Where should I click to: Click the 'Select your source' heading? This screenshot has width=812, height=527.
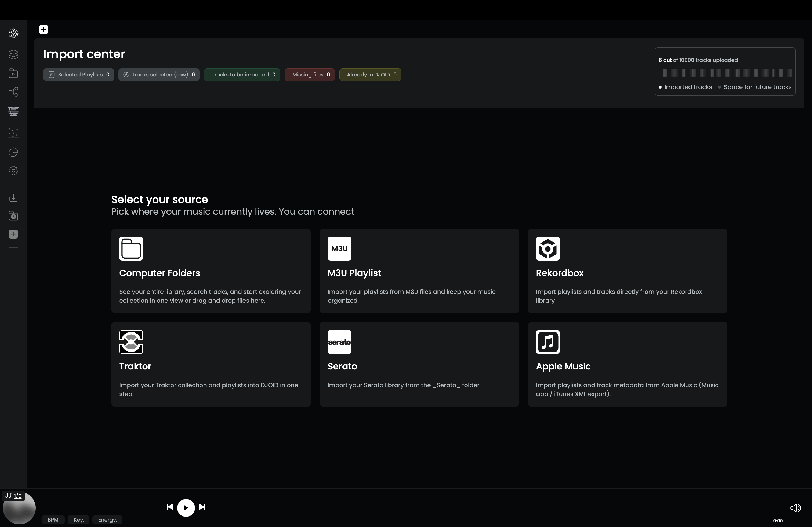[x=160, y=199]
